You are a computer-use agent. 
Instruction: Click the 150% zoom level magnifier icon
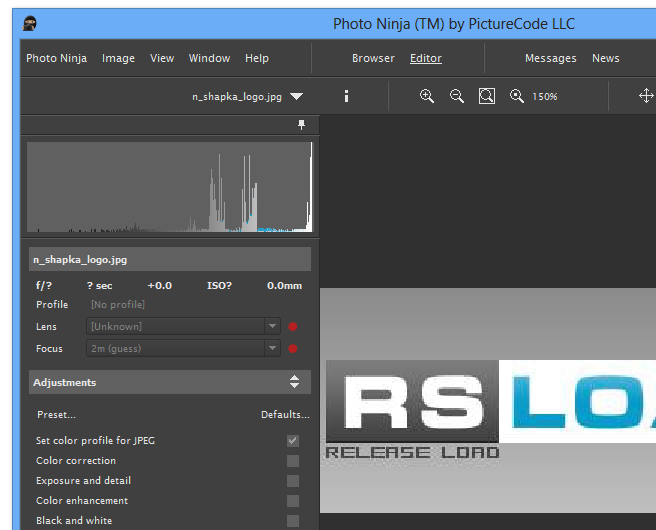pyautogui.click(x=517, y=96)
